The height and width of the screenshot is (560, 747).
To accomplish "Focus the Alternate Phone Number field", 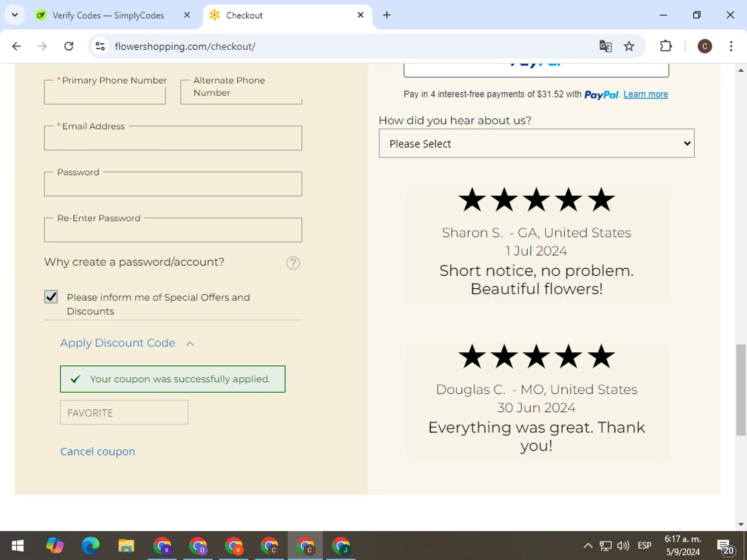I will tap(241, 92).
